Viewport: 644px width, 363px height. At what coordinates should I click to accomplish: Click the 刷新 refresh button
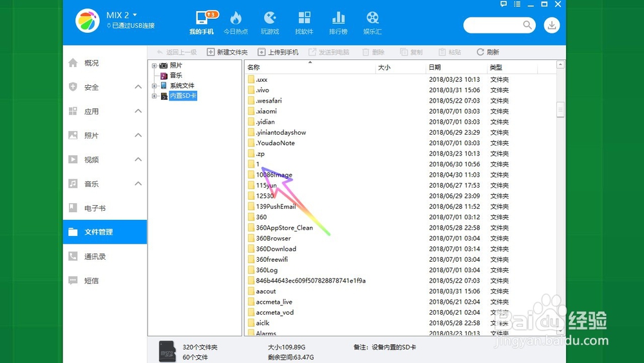488,52
